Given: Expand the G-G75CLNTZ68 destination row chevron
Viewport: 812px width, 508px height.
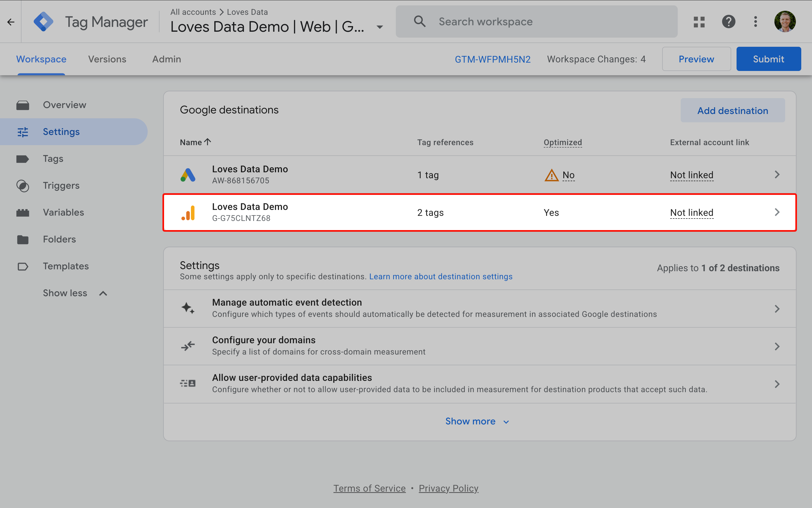Looking at the screenshot, I should point(777,212).
